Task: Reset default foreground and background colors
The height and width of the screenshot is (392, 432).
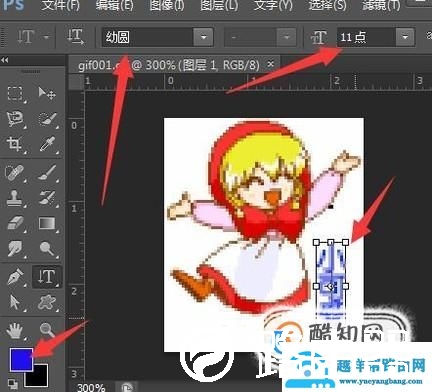Action: coord(12,385)
